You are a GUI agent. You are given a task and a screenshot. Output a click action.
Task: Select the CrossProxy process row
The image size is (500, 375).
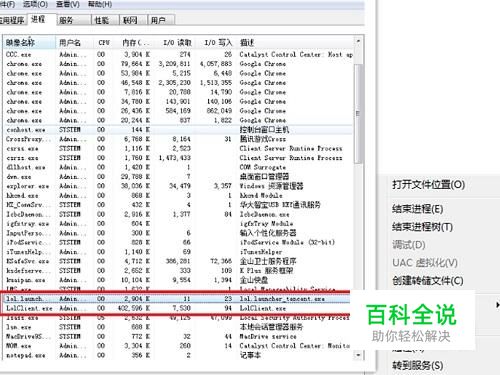pyautogui.click(x=178, y=139)
